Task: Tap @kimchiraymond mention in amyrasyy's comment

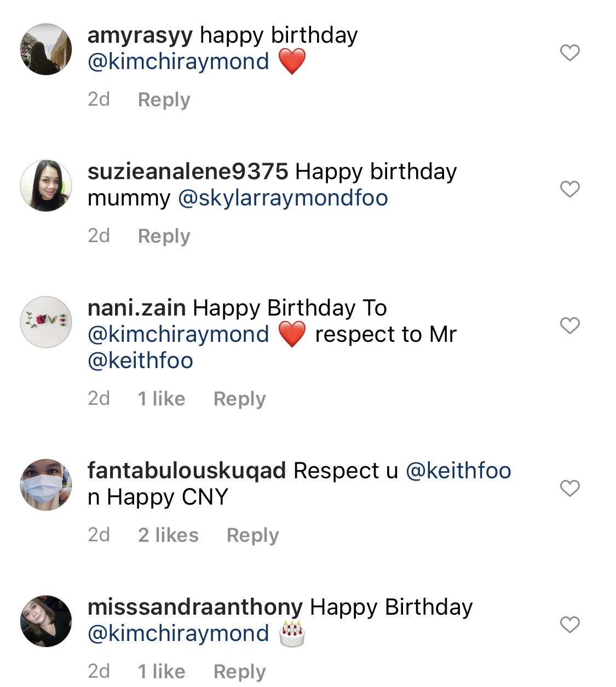Action: (x=179, y=62)
